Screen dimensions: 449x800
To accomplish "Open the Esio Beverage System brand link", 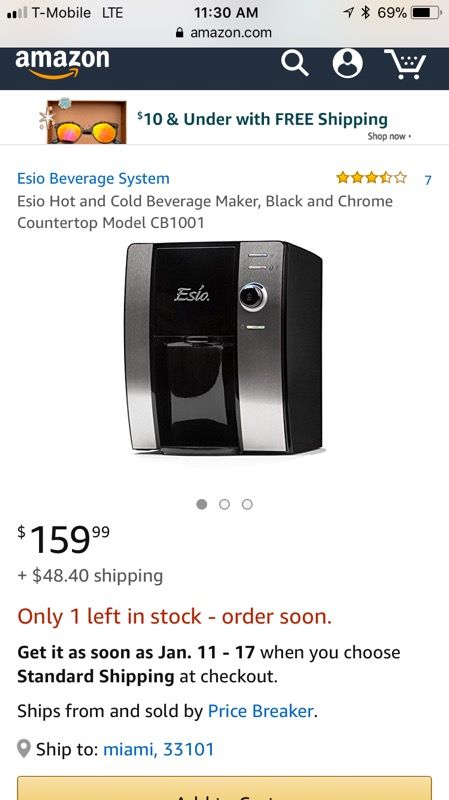I will tap(93, 179).
